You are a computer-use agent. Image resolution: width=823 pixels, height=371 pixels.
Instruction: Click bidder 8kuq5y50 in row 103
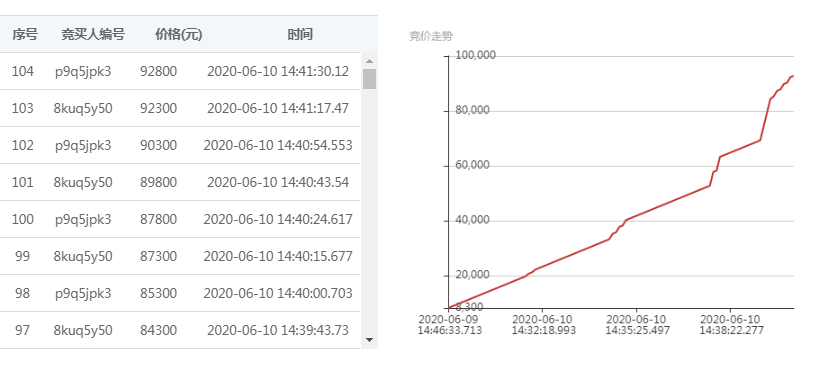coord(83,109)
